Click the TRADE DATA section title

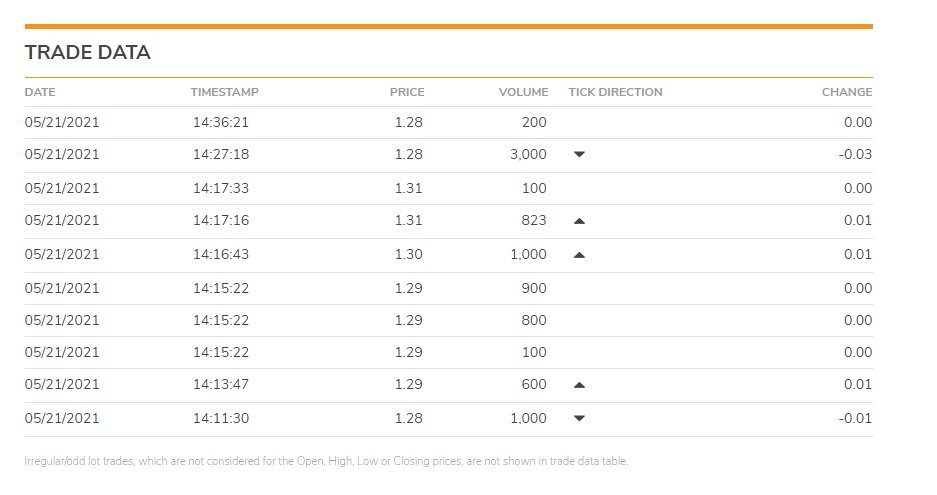[x=88, y=53]
